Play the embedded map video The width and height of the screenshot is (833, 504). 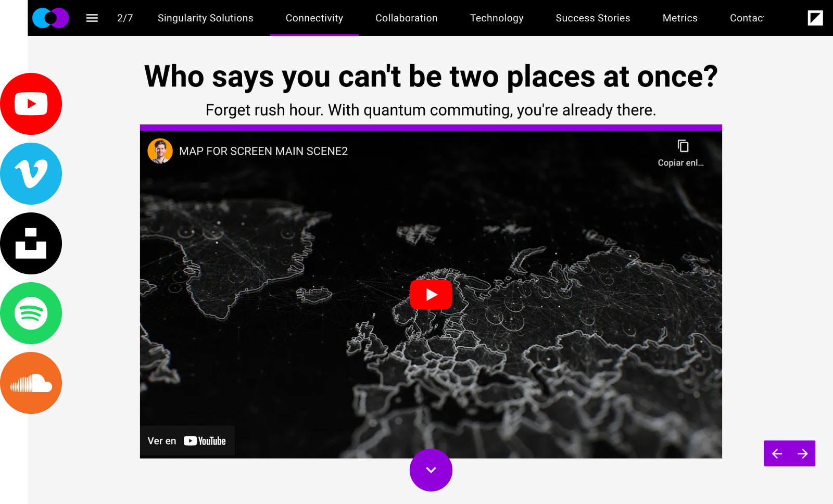[431, 295]
